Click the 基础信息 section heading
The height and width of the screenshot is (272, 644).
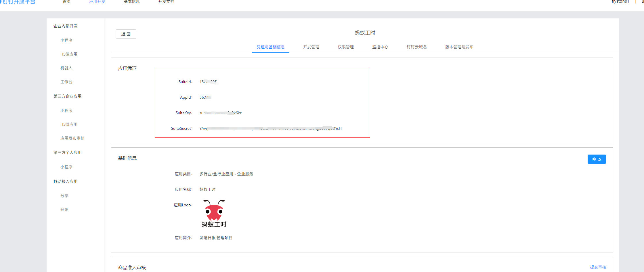(x=127, y=158)
